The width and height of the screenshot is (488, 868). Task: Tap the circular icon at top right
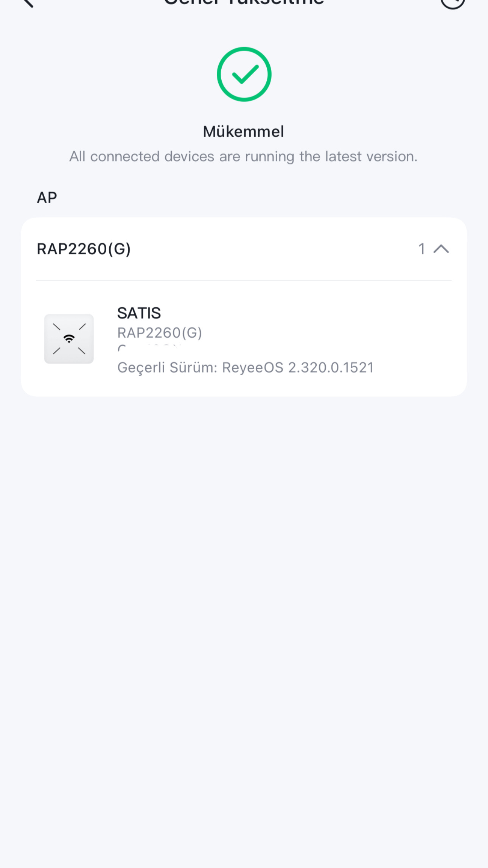click(x=452, y=4)
